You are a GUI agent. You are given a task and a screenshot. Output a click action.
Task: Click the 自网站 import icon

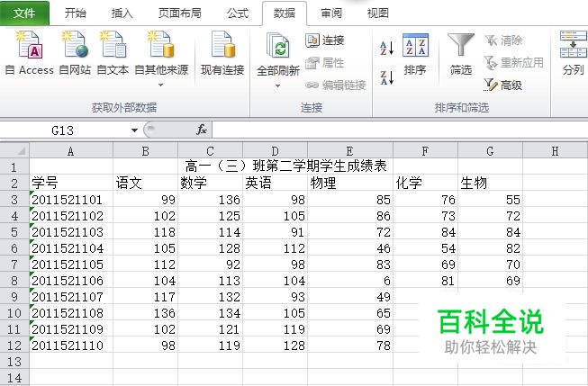point(75,45)
